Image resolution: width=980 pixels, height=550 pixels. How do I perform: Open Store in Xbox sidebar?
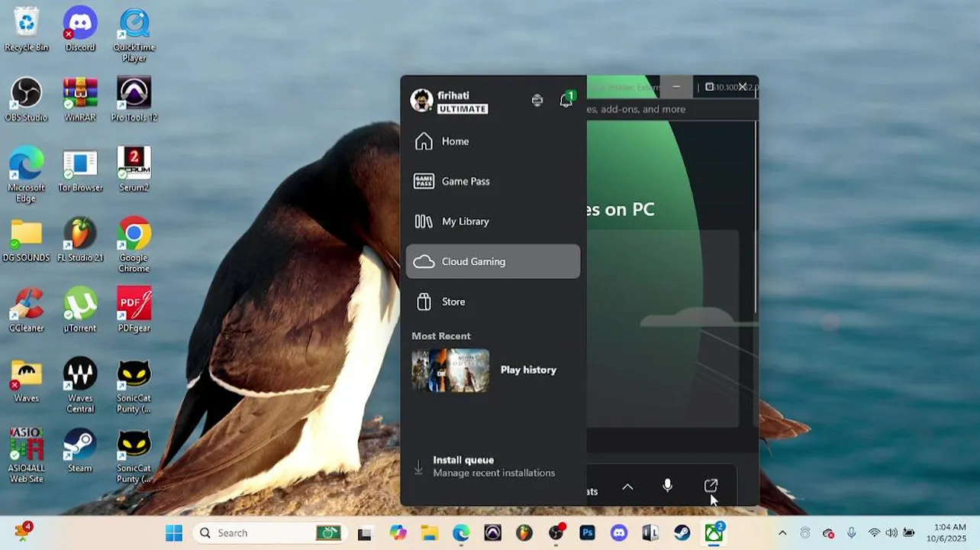pos(493,302)
